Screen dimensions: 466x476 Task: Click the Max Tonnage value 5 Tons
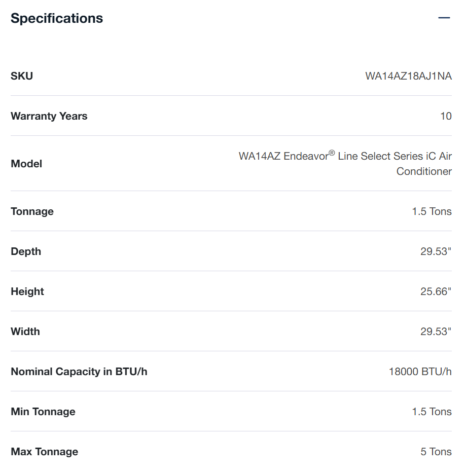point(436,452)
